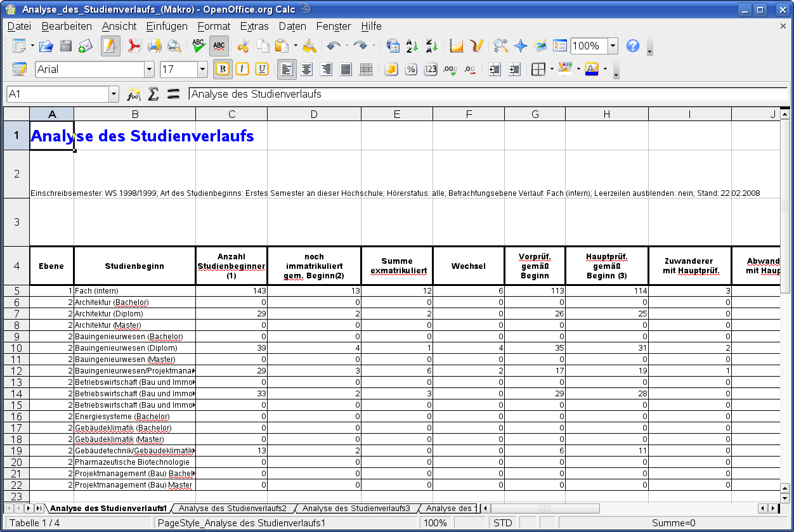Open the Name Box dropdown
794x532 pixels.
pos(114,94)
